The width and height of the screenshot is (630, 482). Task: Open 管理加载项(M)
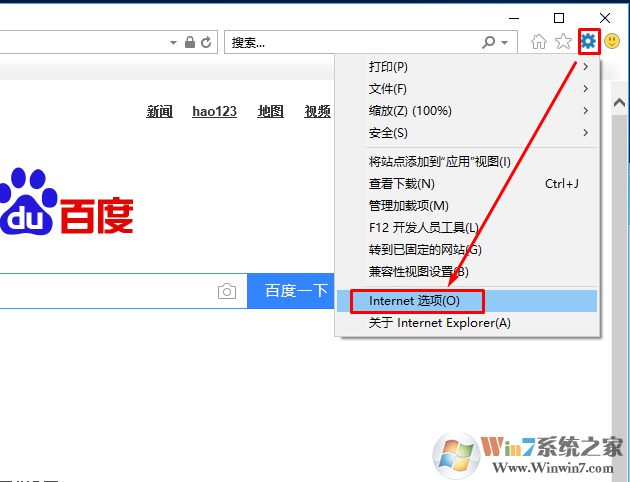click(x=467, y=206)
